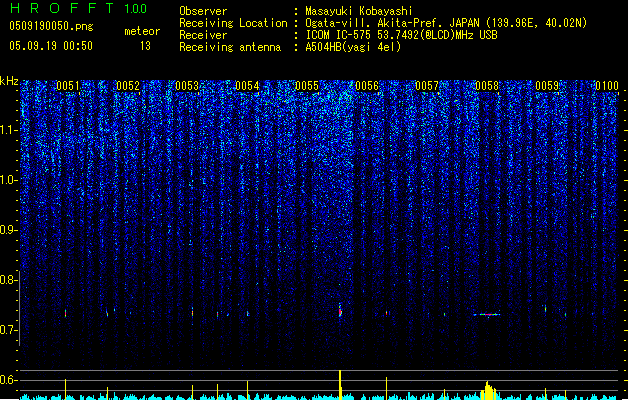The height and width of the screenshot is (400, 629).
Task: Click the HROFFT 1.0.0 title text
Action: [x=78, y=8]
